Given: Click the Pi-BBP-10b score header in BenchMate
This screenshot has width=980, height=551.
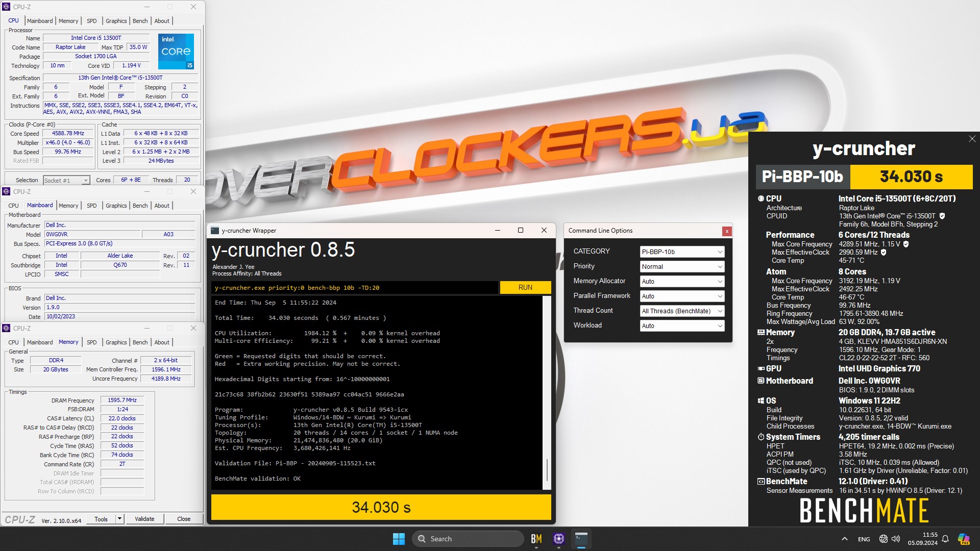Looking at the screenshot, I should point(803,177).
